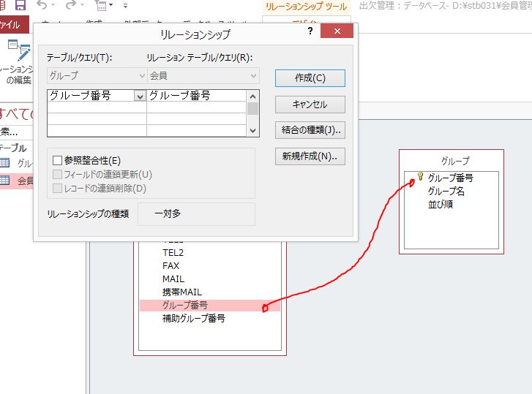Enable the 参照整合性(E) checkbox

point(57,160)
